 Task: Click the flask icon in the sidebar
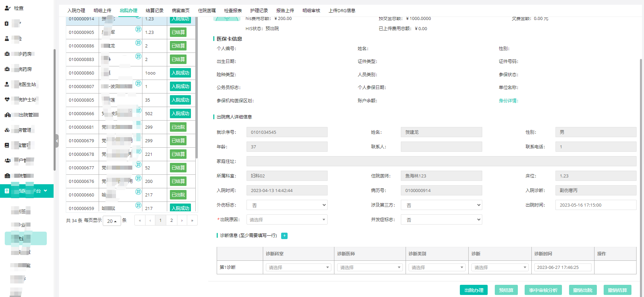coord(7,39)
